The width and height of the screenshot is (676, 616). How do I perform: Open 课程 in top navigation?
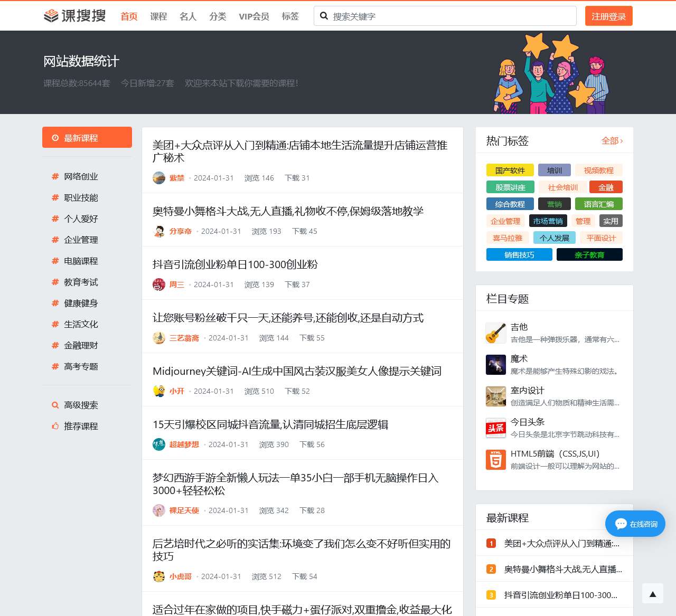(x=158, y=16)
